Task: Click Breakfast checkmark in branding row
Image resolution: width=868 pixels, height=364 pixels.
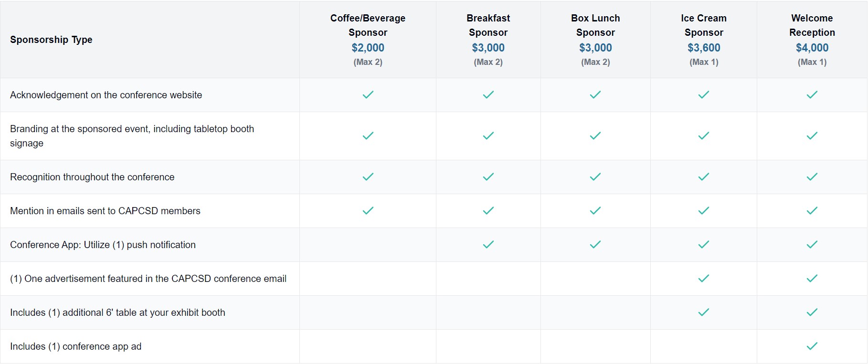Action: (x=488, y=136)
